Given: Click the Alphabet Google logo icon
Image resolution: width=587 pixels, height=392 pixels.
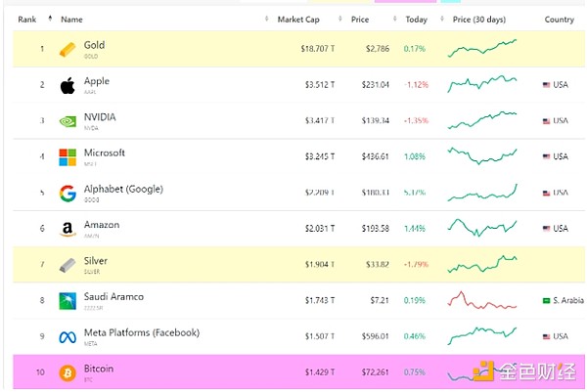Looking at the screenshot, I should pos(68,194).
